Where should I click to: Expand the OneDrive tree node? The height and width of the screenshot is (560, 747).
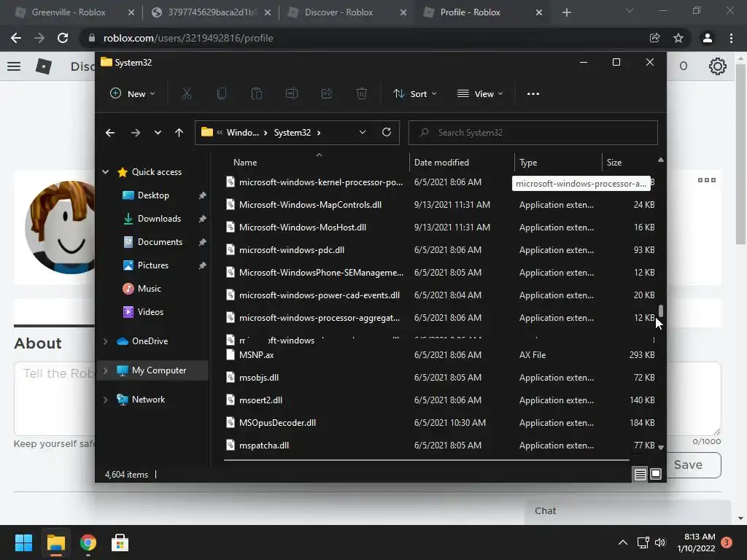click(x=105, y=341)
